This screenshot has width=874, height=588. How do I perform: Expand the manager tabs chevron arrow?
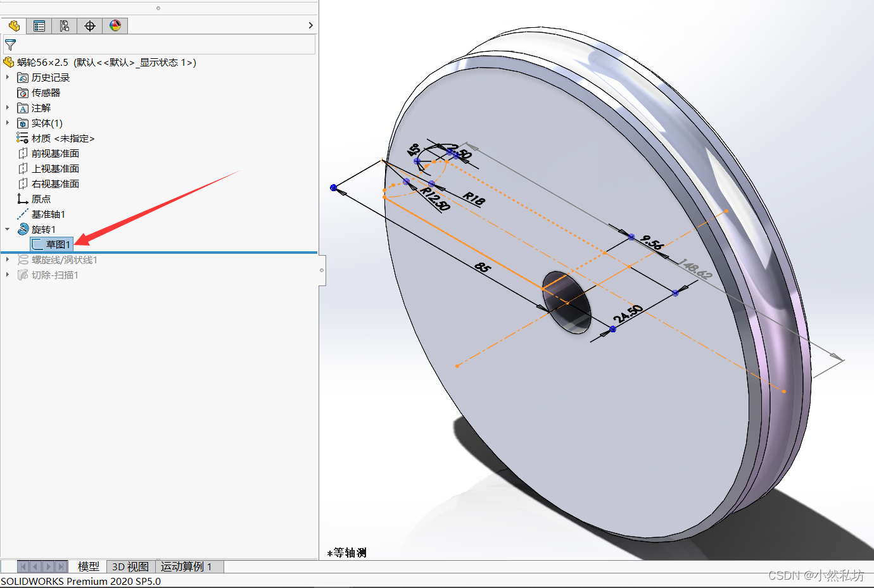[310, 25]
